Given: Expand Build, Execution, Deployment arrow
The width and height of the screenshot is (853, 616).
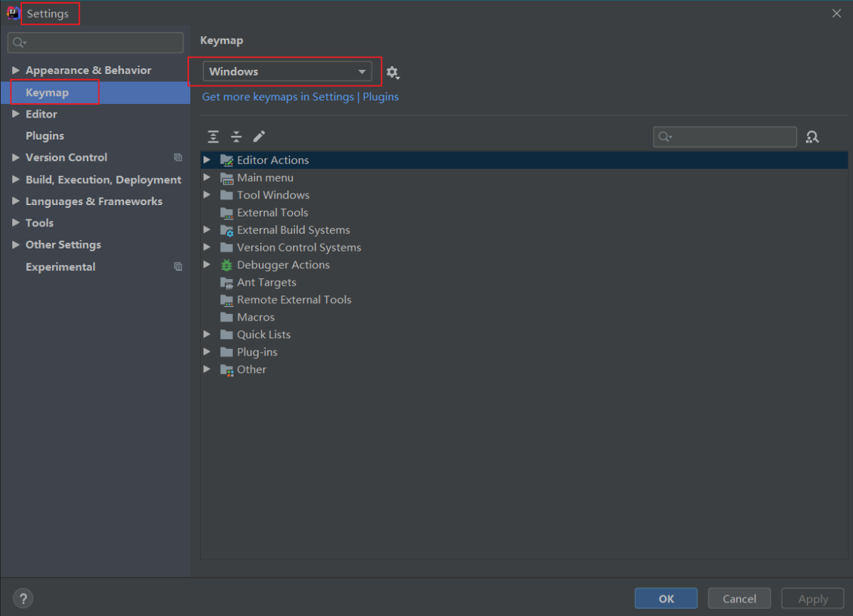Looking at the screenshot, I should (x=16, y=179).
